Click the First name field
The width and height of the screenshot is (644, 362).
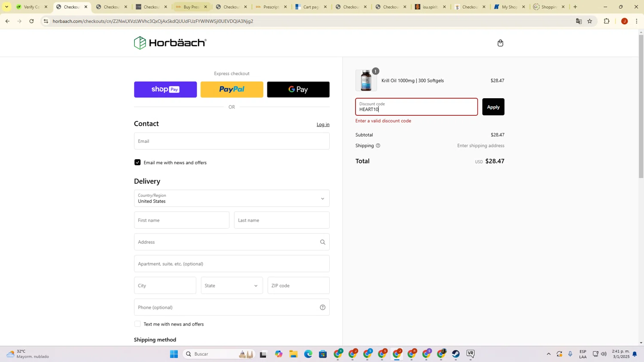[182, 220]
